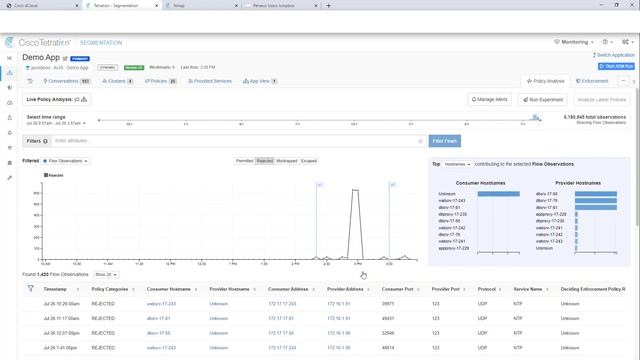Click the Filter Flows button
Screen dimensions: 640x360
coord(444,141)
